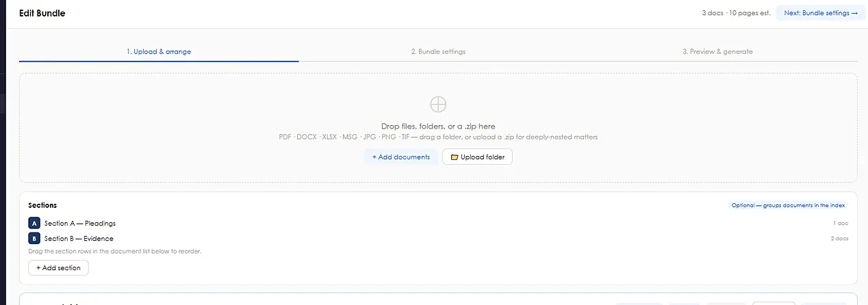The image size is (868, 305).
Task: Open the Upload & arrange step tab
Action: pyautogui.click(x=159, y=51)
